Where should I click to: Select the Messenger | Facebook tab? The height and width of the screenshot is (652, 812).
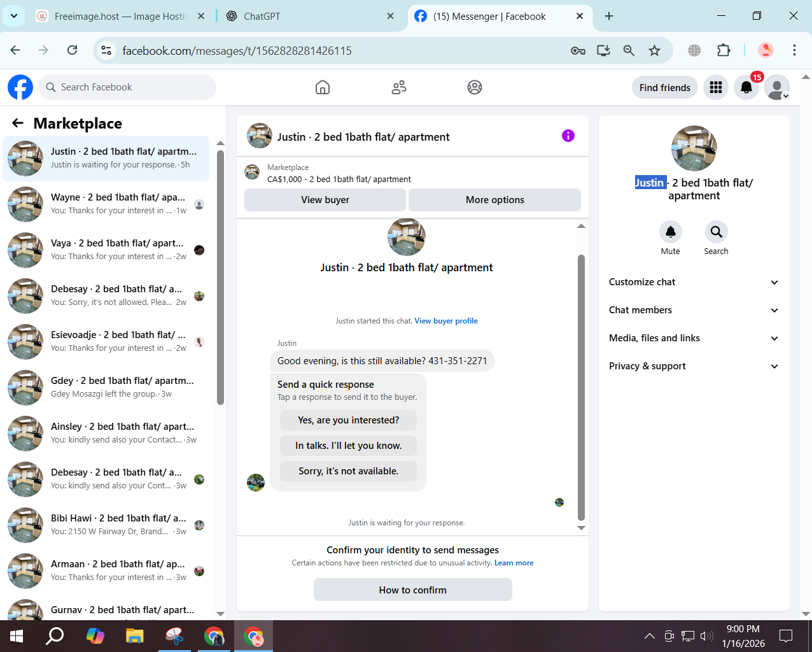pos(500,16)
